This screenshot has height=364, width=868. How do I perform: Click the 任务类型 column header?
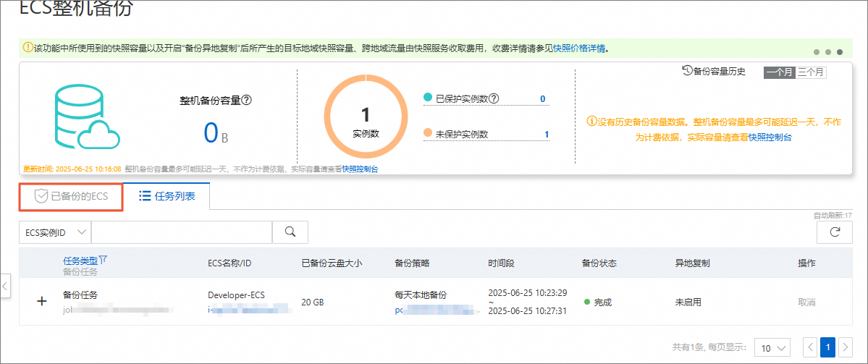[80, 260]
